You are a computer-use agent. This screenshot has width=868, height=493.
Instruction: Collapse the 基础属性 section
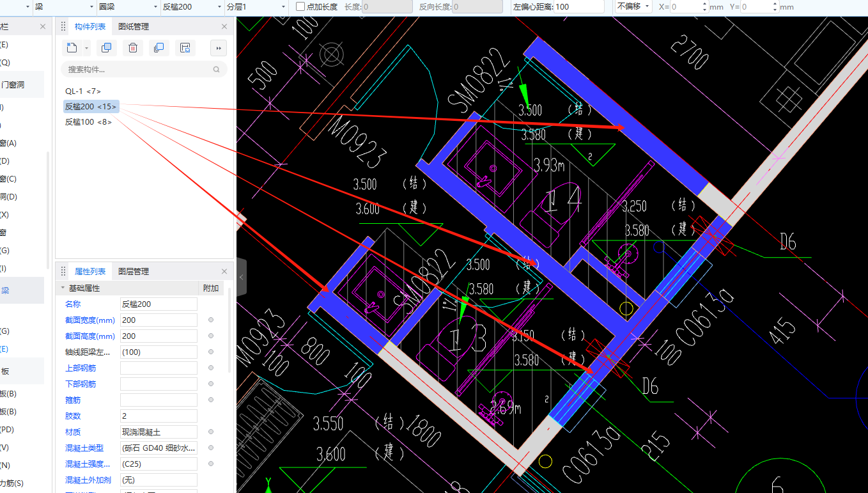coord(63,288)
